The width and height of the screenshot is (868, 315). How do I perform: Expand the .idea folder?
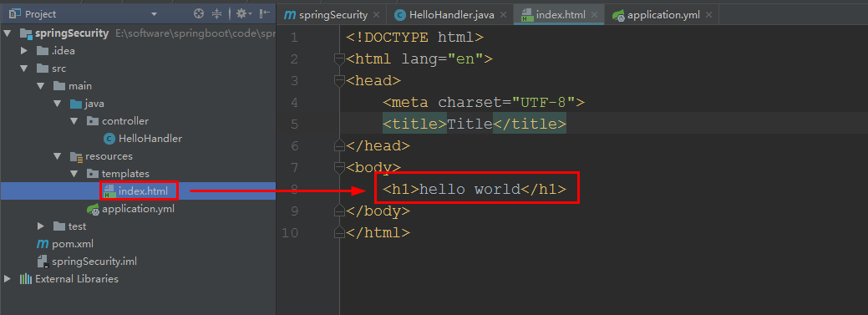point(23,51)
